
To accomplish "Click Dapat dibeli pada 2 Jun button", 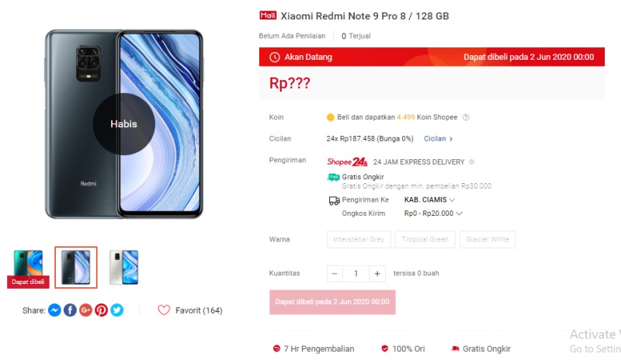I will (332, 302).
